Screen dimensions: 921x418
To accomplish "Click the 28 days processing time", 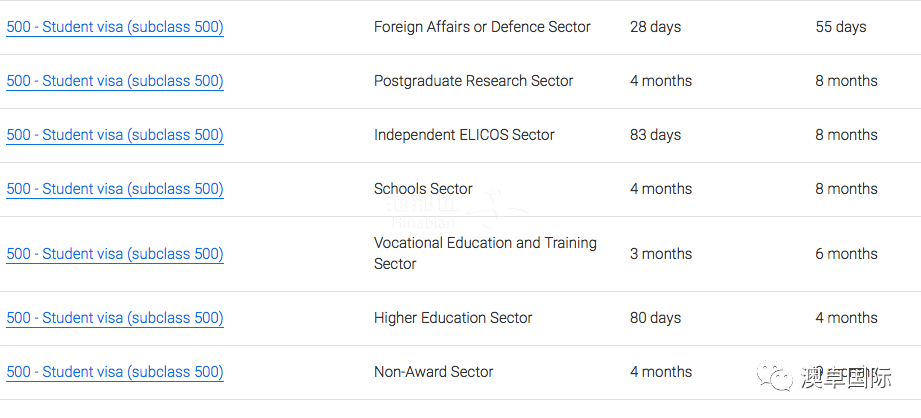I will coord(655,27).
